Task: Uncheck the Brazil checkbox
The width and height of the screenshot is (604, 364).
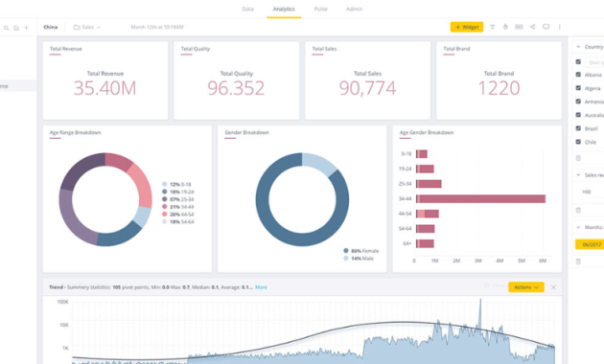Action: (x=578, y=128)
